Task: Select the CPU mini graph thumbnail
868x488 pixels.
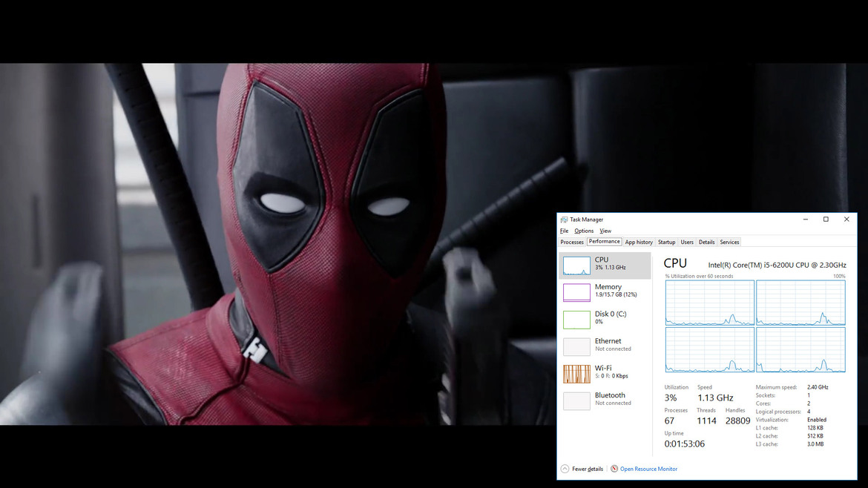Action: tap(576, 266)
